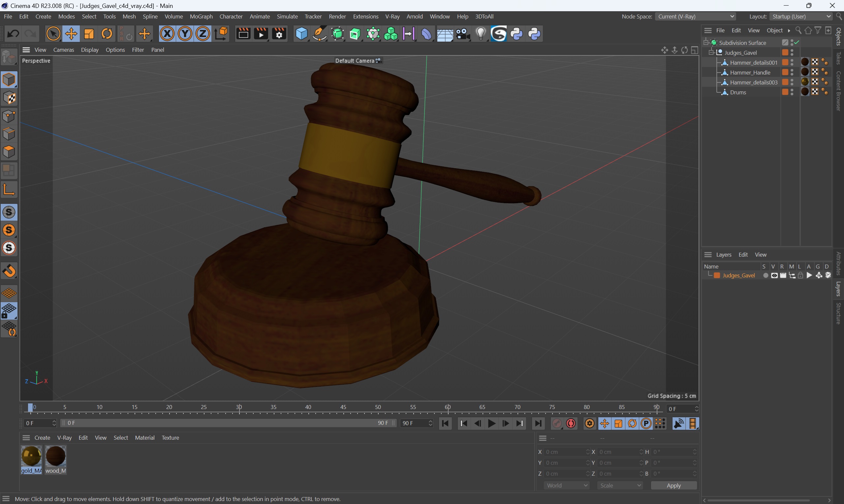Select Texture mode checkered cube icon

[9, 98]
